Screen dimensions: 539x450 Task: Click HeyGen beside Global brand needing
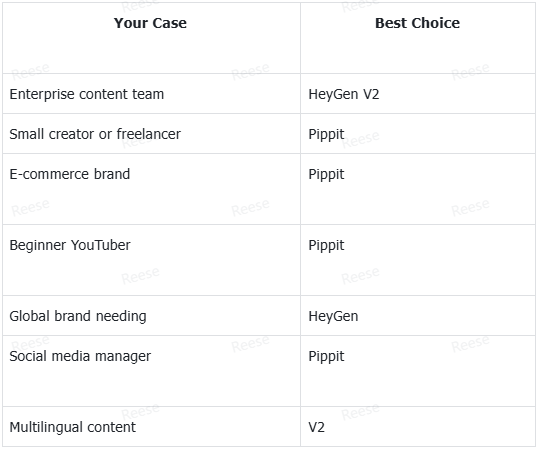click(333, 316)
